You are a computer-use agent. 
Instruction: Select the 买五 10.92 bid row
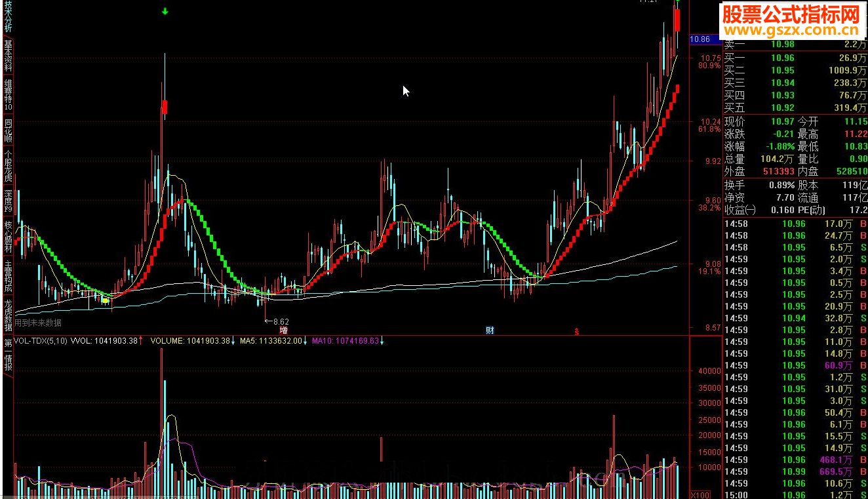pyautogui.click(x=795, y=108)
